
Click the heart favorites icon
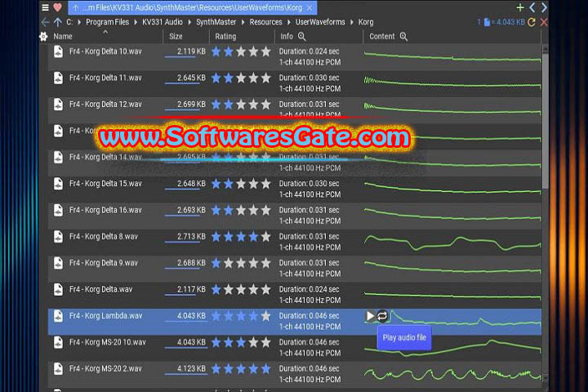[x=57, y=7]
